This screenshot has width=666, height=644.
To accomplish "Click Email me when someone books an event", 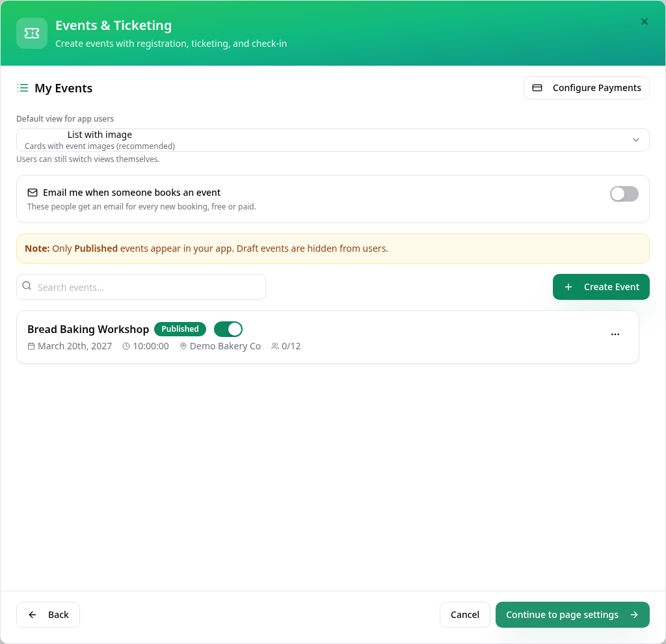I will pyautogui.click(x=131, y=193).
